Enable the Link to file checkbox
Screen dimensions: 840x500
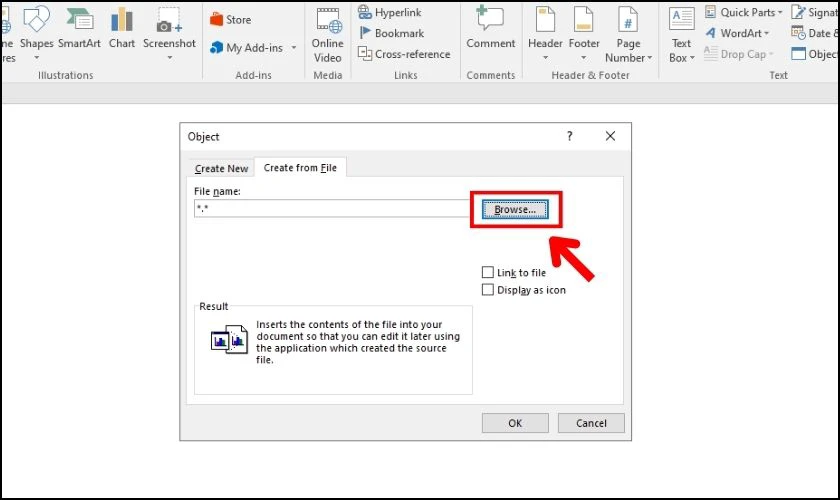click(488, 272)
